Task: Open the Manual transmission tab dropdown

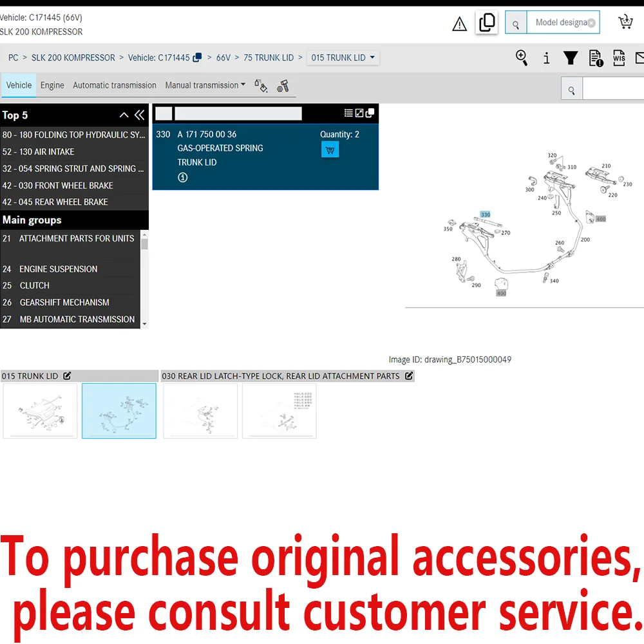Action: pos(205,85)
